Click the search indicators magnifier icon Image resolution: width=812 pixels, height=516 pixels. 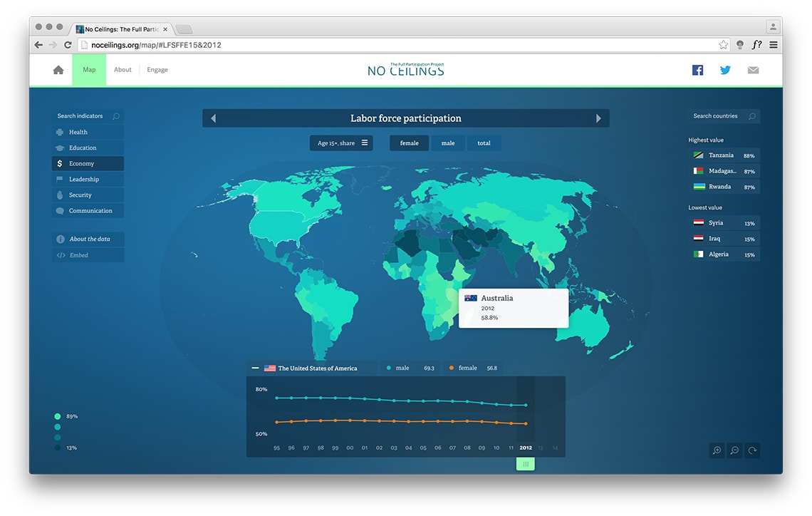pos(116,116)
